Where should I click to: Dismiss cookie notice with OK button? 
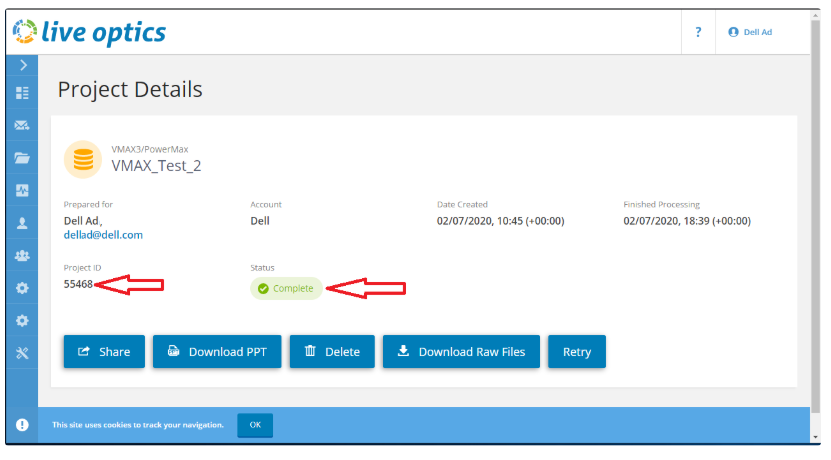coord(255,425)
